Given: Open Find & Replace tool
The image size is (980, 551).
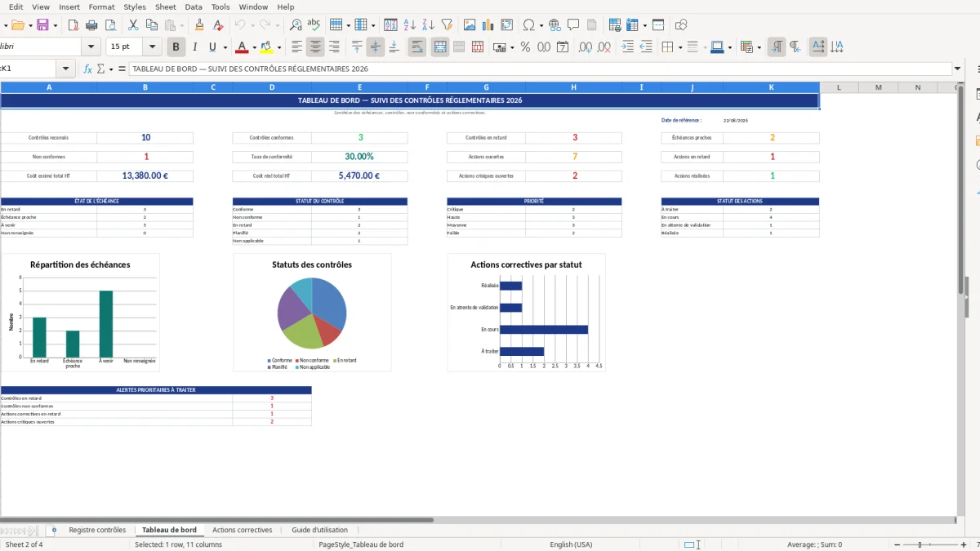Looking at the screenshot, I should click(x=296, y=25).
